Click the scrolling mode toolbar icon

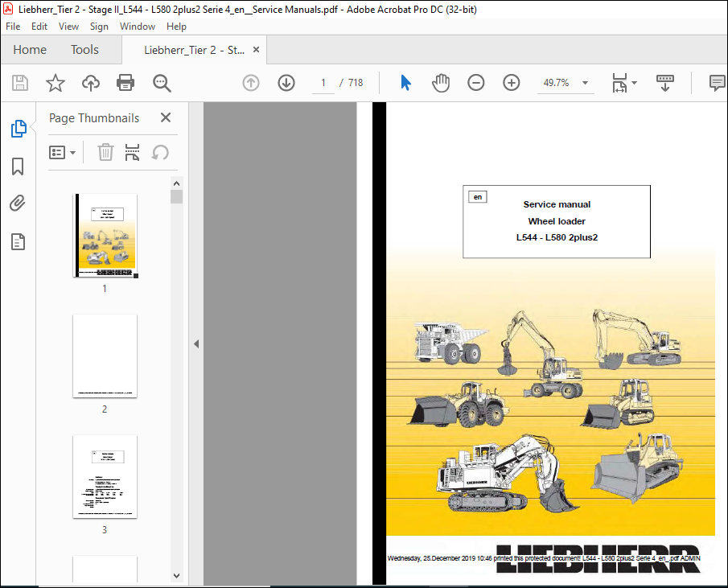point(665,83)
